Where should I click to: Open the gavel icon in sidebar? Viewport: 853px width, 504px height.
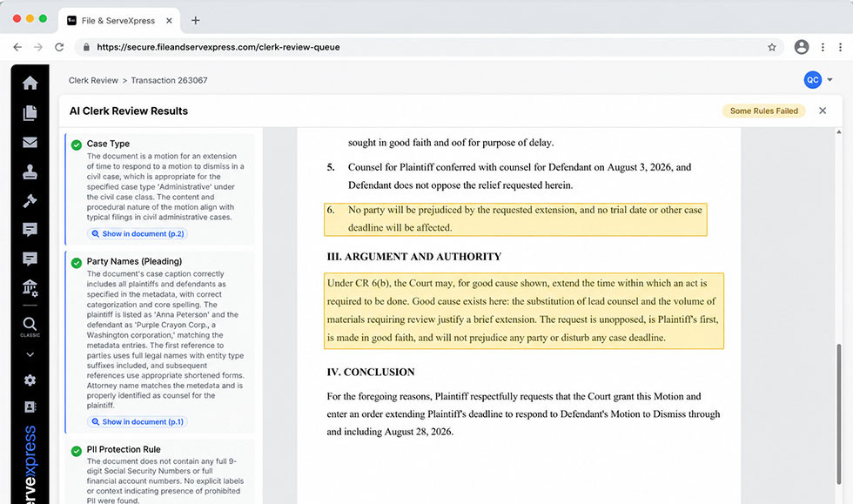click(30, 200)
